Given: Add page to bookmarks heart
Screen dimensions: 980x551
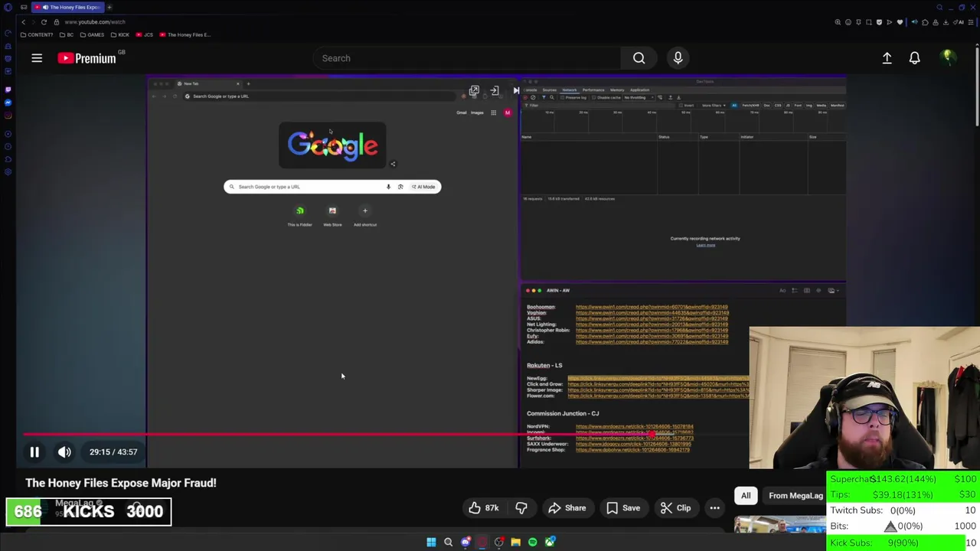Looking at the screenshot, I should pos(900,22).
